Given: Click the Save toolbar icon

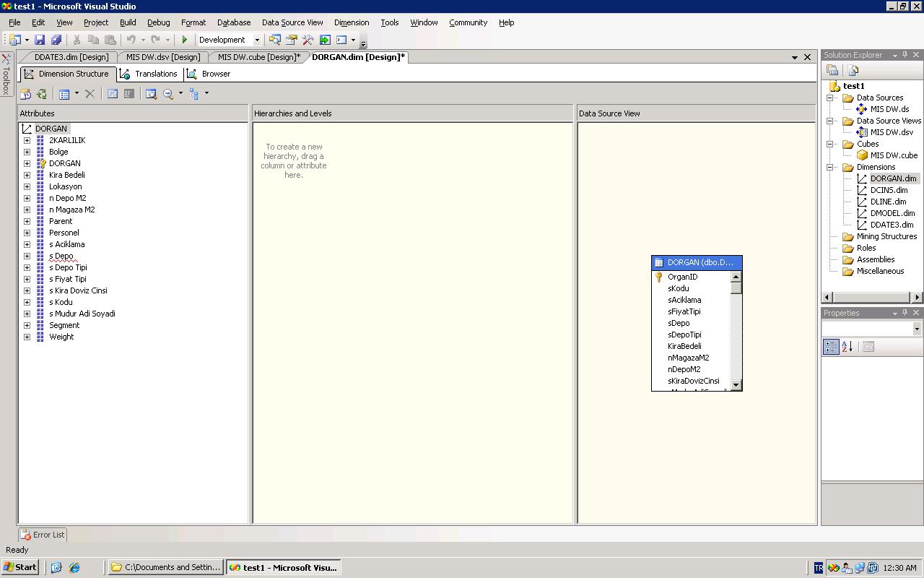Looking at the screenshot, I should click(40, 40).
